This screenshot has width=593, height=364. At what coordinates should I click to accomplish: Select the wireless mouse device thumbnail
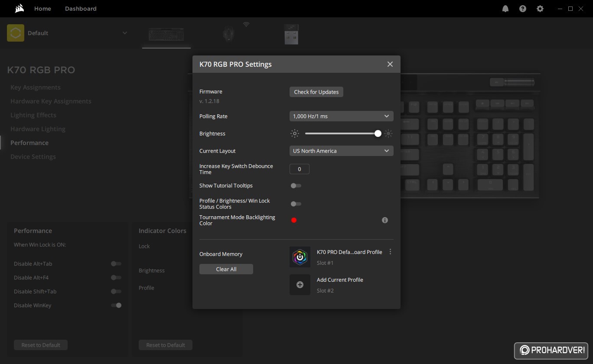(x=229, y=34)
